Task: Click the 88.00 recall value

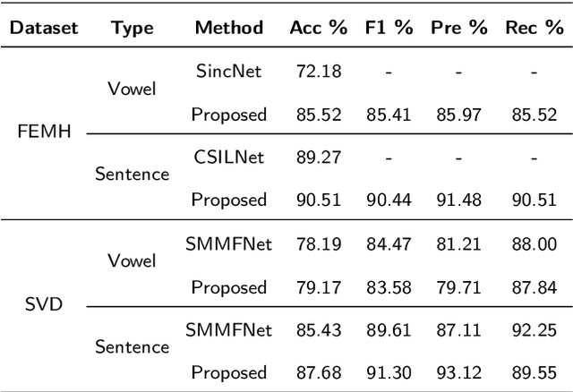Action: click(x=534, y=243)
